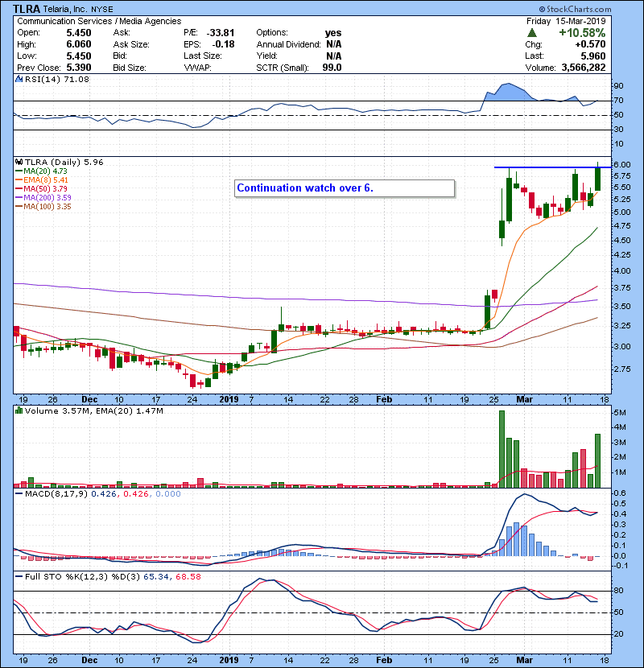Click the High 6.060 value
Image resolution: width=644 pixels, height=668 pixels.
coord(79,44)
